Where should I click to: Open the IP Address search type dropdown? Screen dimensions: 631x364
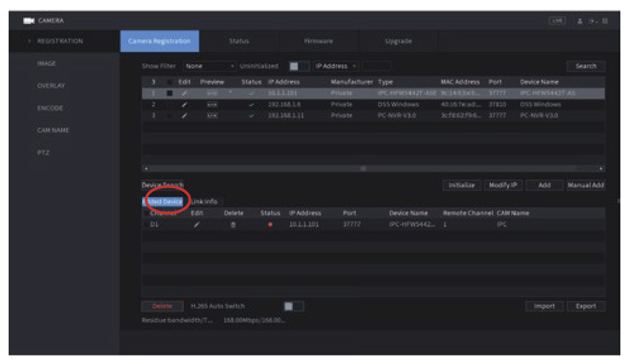click(335, 66)
